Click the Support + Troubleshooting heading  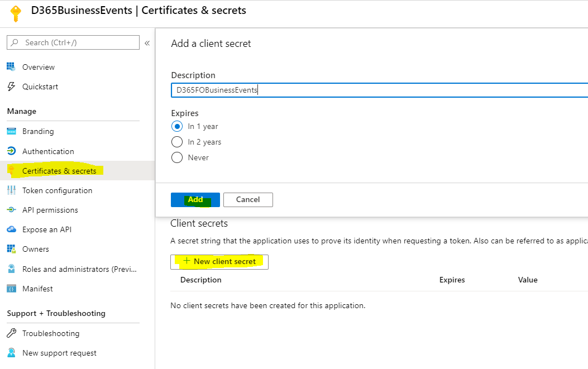click(x=56, y=313)
